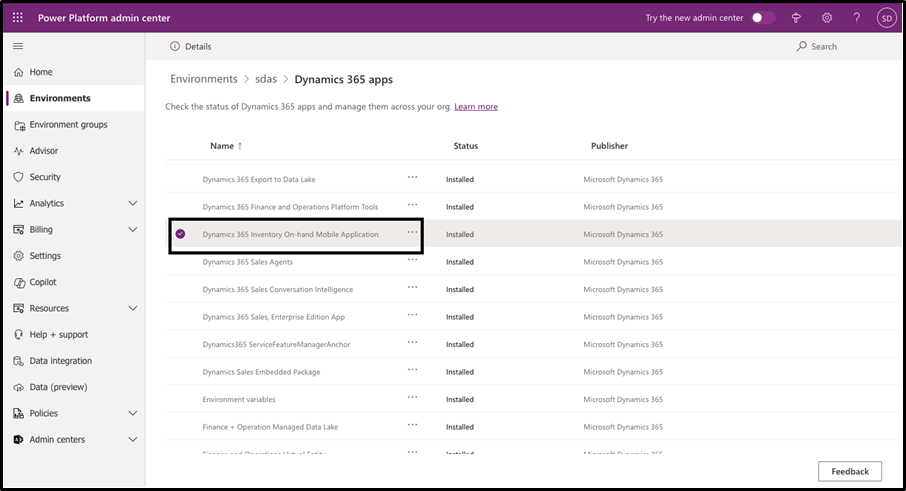Expand the Analytics section
906x491 pixels.
pyautogui.click(x=133, y=203)
